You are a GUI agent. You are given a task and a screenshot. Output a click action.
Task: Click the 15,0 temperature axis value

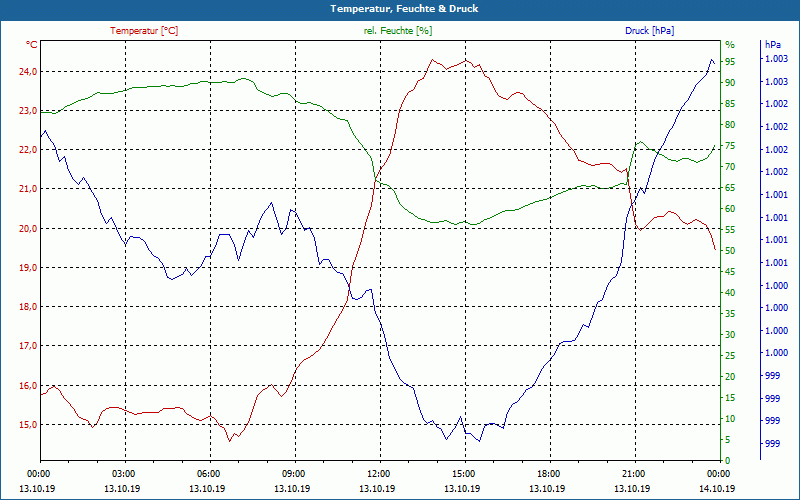[28, 424]
